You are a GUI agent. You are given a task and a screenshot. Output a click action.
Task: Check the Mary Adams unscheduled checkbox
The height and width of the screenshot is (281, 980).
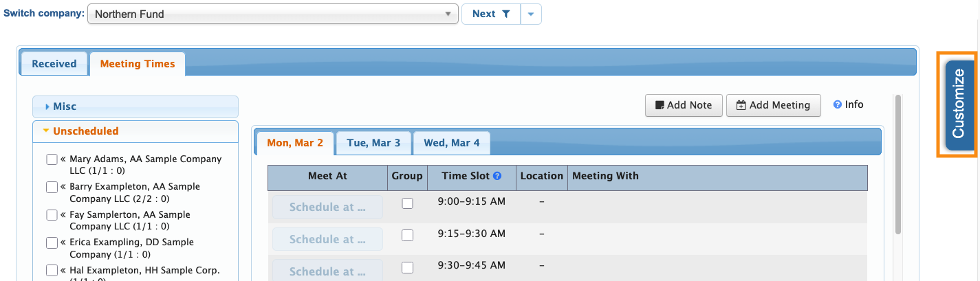52,159
